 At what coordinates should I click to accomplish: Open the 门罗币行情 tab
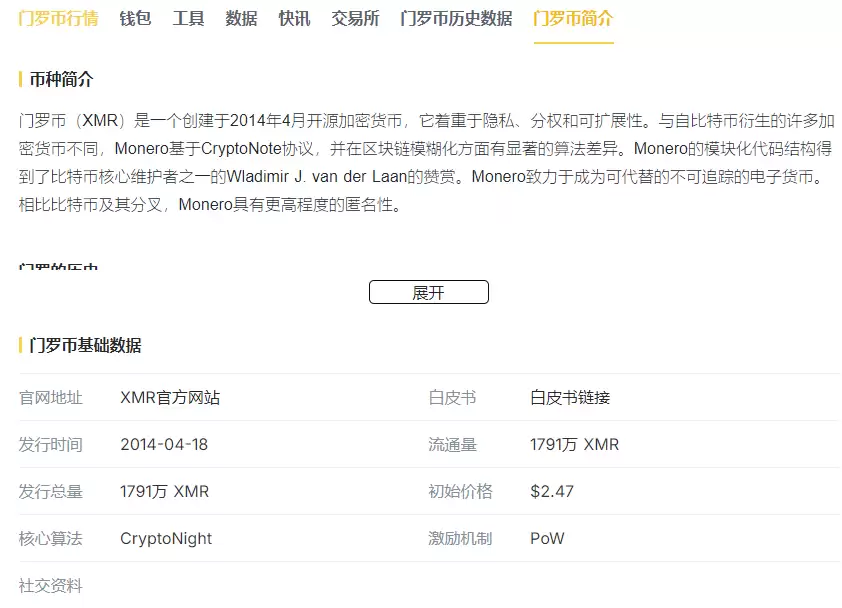point(58,19)
